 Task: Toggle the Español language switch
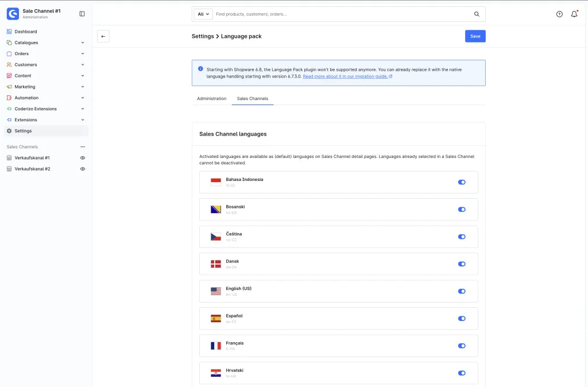pyautogui.click(x=462, y=318)
